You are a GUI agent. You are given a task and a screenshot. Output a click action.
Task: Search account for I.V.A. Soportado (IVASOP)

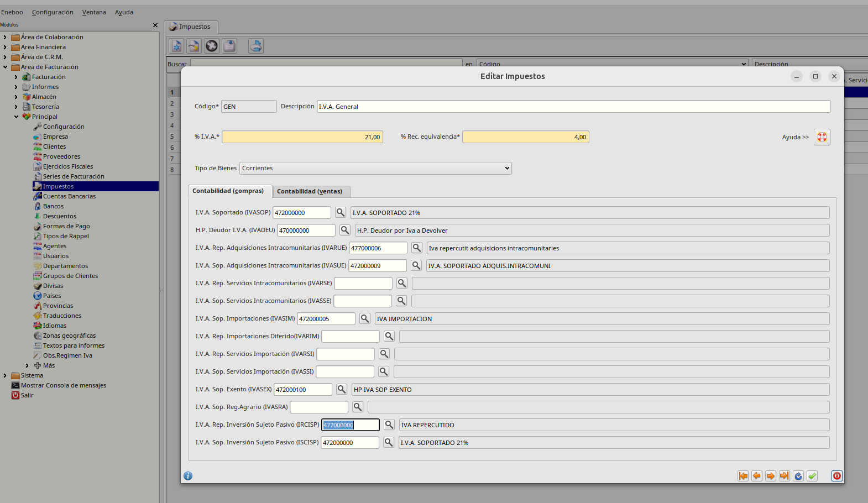pyautogui.click(x=341, y=212)
